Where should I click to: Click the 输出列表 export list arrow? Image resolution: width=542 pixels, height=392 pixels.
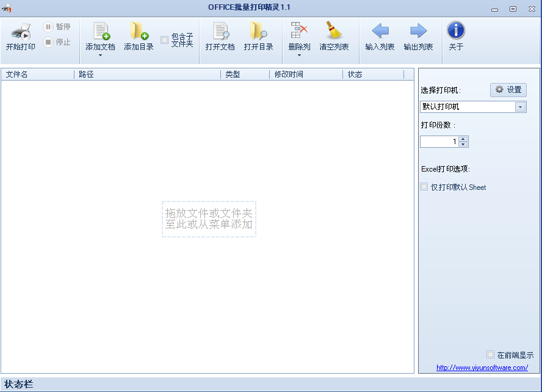pyautogui.click(x=418, y=32)
